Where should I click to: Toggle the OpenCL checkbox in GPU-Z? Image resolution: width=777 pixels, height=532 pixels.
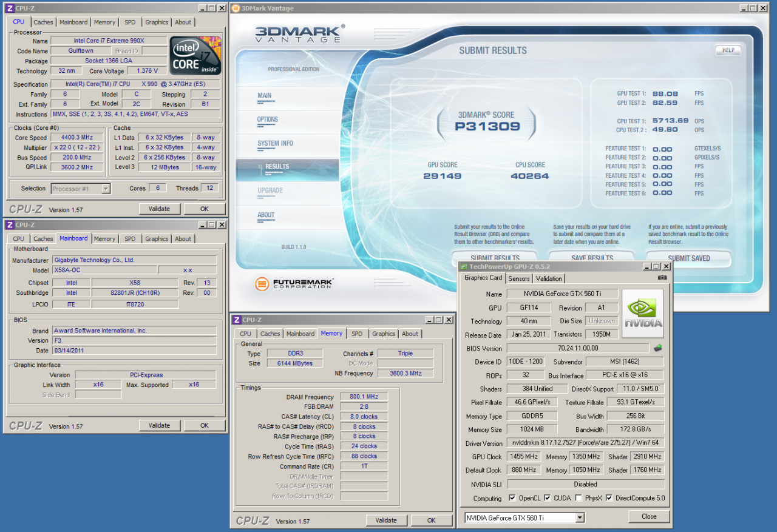[x=512, y=498]
